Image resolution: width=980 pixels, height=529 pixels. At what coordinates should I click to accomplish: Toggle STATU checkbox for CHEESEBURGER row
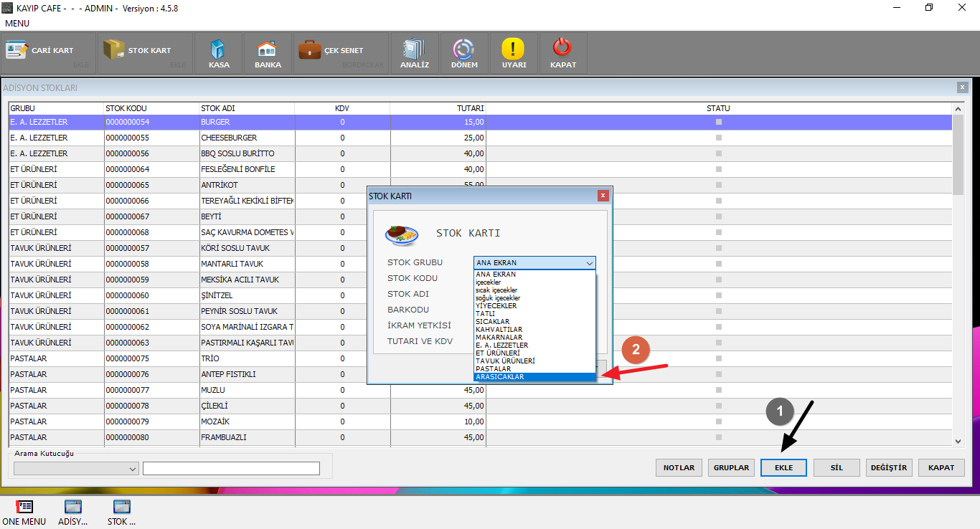tap(718, 138)
